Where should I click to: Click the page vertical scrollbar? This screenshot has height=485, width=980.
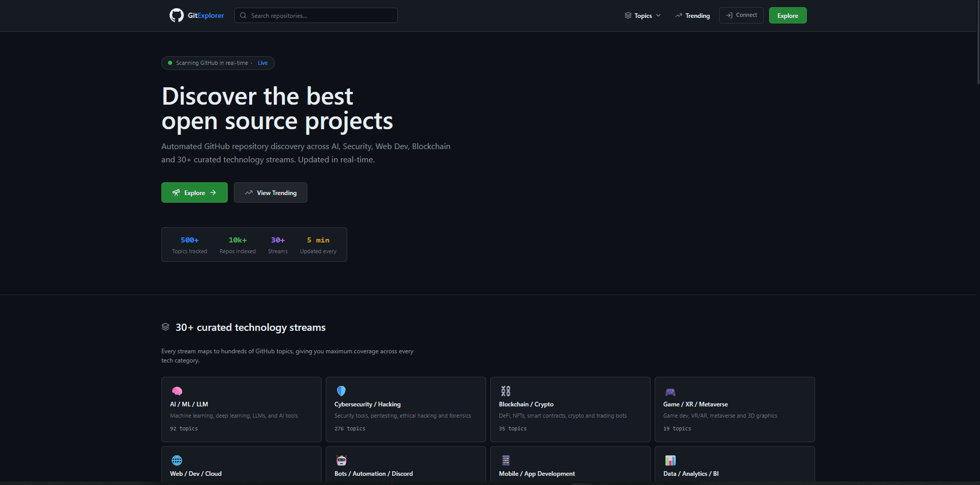click(978, 243)
